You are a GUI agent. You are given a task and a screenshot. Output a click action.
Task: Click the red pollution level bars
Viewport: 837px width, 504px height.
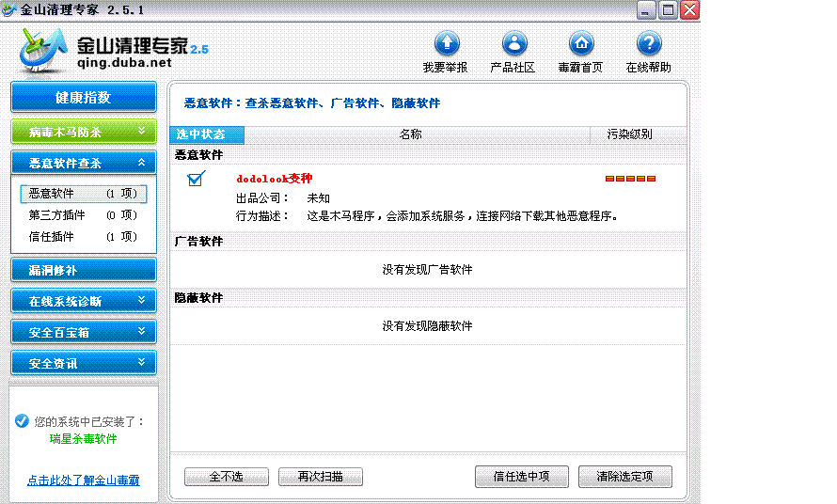630,179
